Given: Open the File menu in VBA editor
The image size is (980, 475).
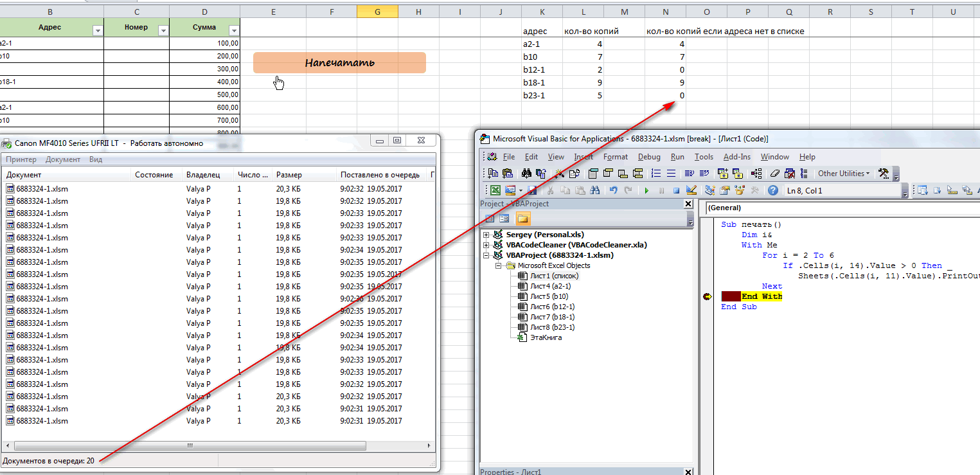Looking at the screenshot, I should pos(509,157).
